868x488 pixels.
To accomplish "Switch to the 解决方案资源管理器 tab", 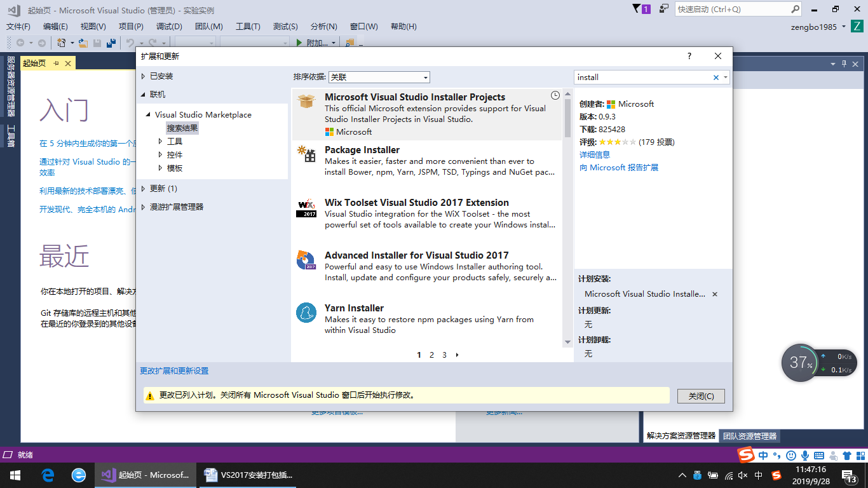I will click(681, 437).
